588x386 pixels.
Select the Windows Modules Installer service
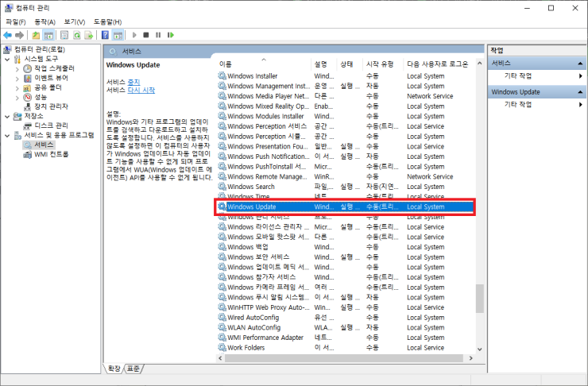pyautogui.click(x=346, y=117)
